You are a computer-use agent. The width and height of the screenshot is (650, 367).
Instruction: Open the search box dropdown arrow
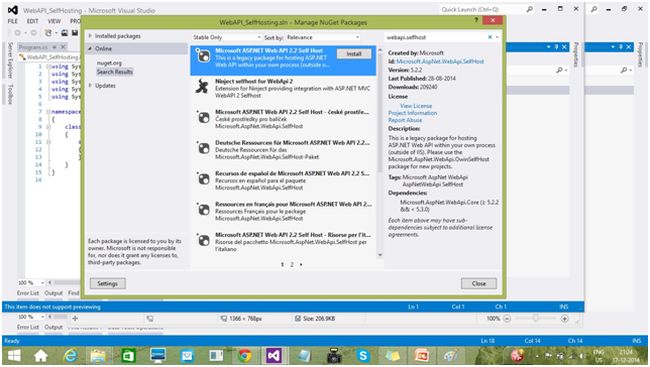pyautogui.click(x=497, y=37)
